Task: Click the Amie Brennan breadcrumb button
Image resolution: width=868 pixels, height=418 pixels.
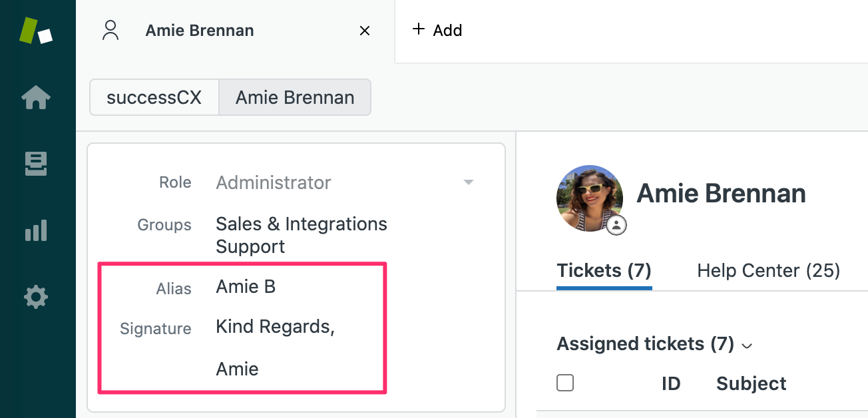Action: click(x=295, y=98)
